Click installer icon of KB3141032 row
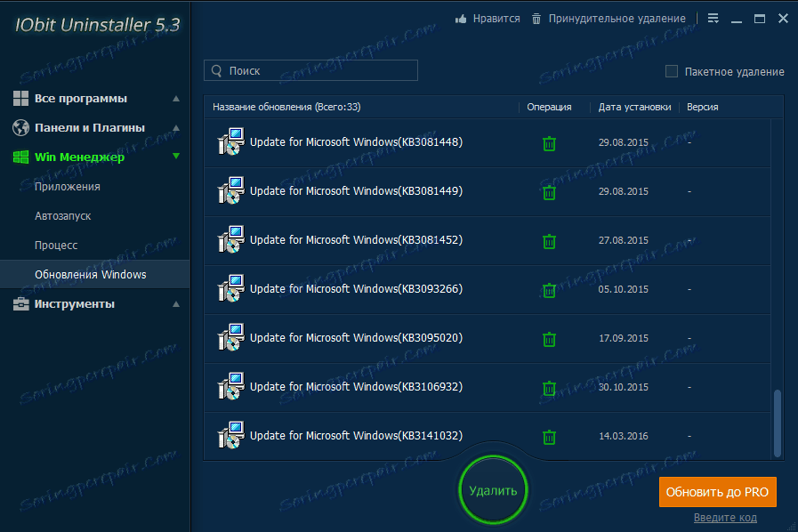The image size is (798, 532). (x=231, y=435)
